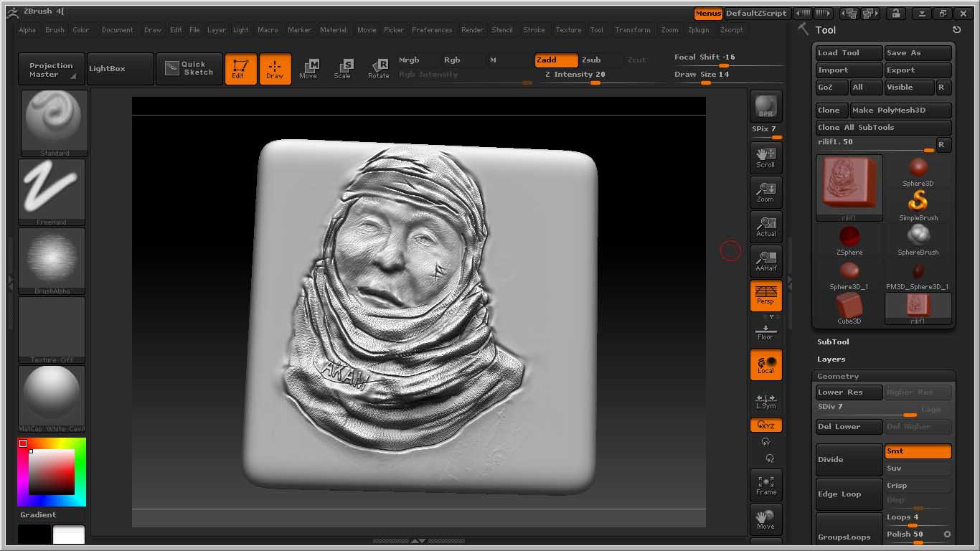Click the BPR render icon
This screenshot has width=980, height=551.
[765, 106]
